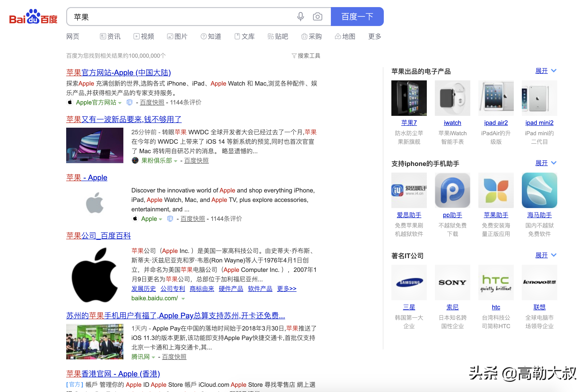The height and width of the screenshot is (392, 588).
Task: Expand 支持iphone的手机助手 section via 展开
Action: pos(546,163)
